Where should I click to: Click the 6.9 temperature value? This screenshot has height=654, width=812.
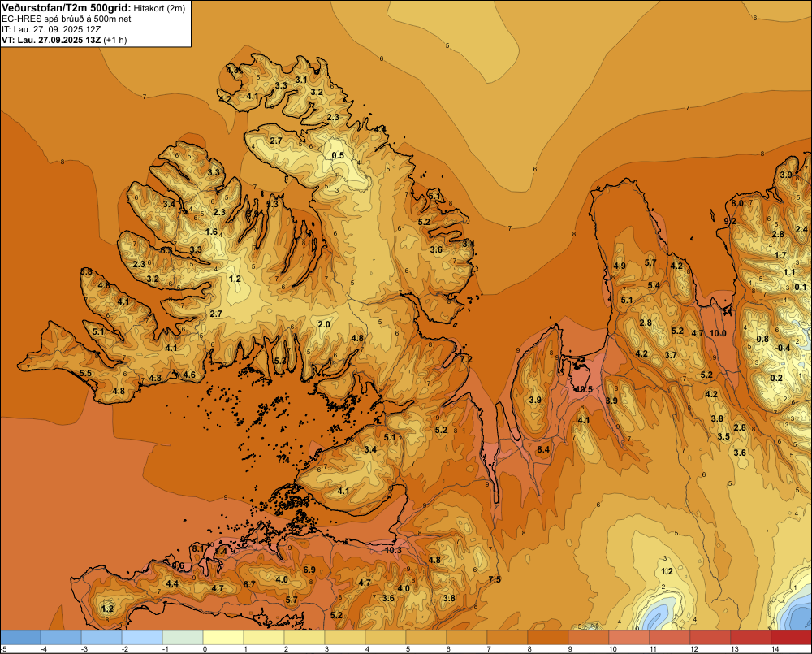(309, 570)
